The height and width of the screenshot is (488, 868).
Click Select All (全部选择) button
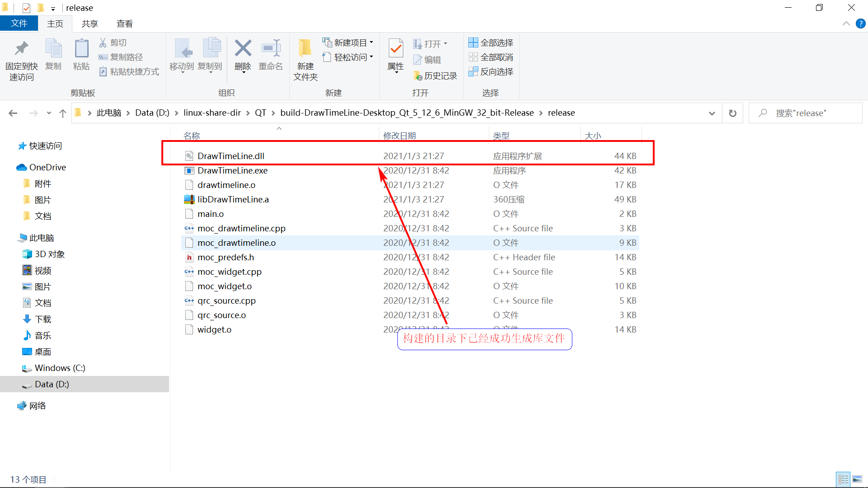click(x=491, y=42)
